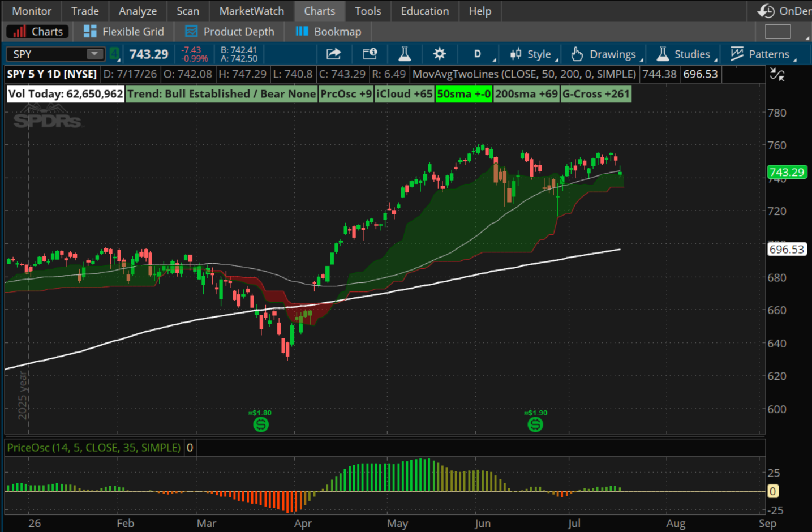Click the yellow 0 bubble on oscillator axis
The image size is (812, 532).
point(773,491)
